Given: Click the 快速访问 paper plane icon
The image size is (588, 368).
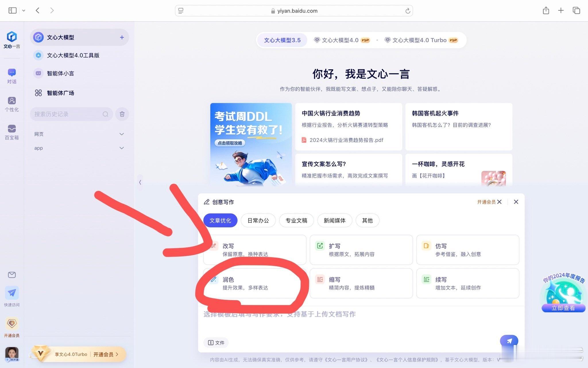Looking at the screenshot, I should (12, 293).
